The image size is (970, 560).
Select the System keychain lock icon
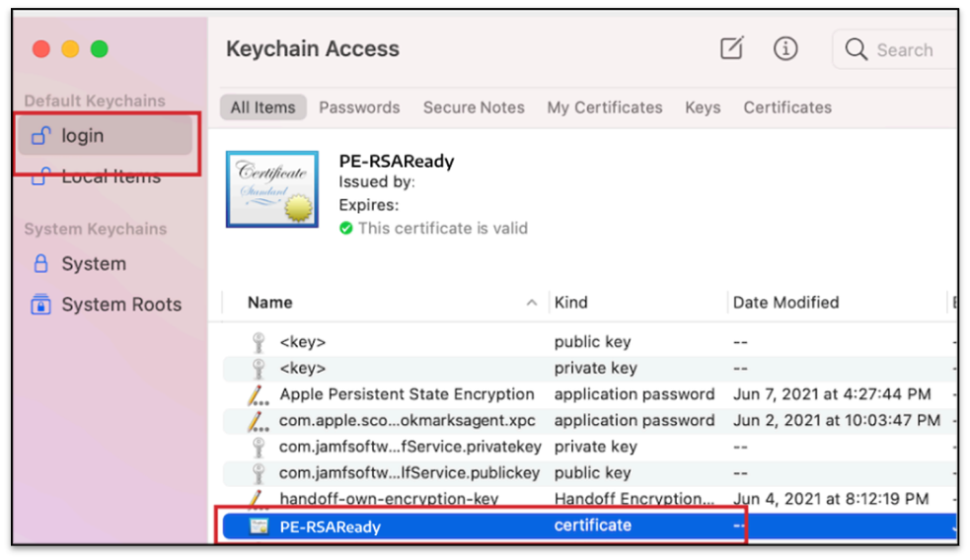tap(41, 264)
